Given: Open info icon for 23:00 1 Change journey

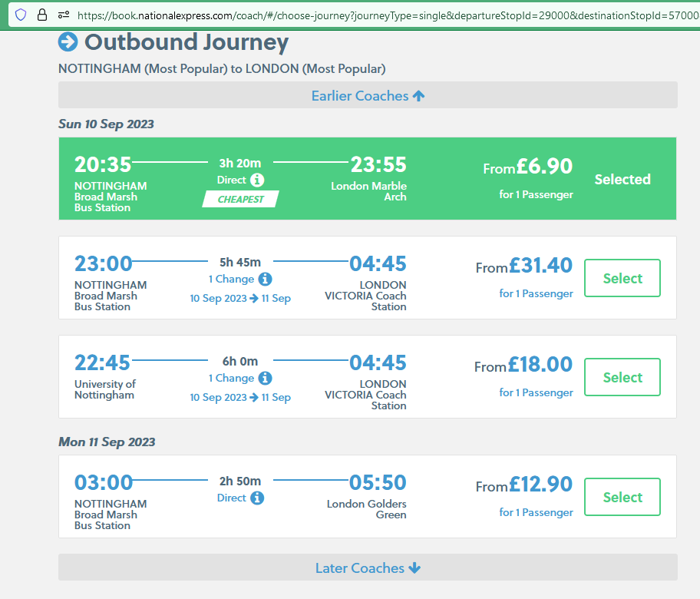Looking at the screenshot, I should 265,280.
